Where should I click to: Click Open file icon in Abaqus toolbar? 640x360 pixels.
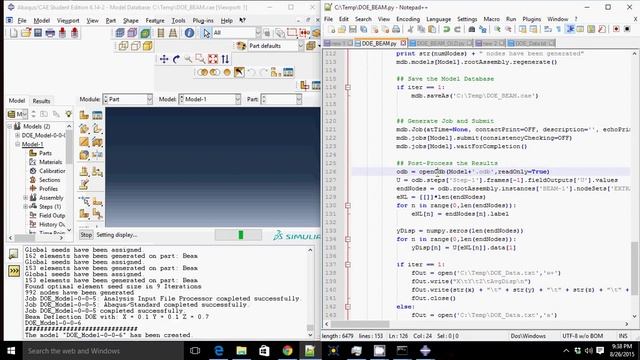click(26, 33)
